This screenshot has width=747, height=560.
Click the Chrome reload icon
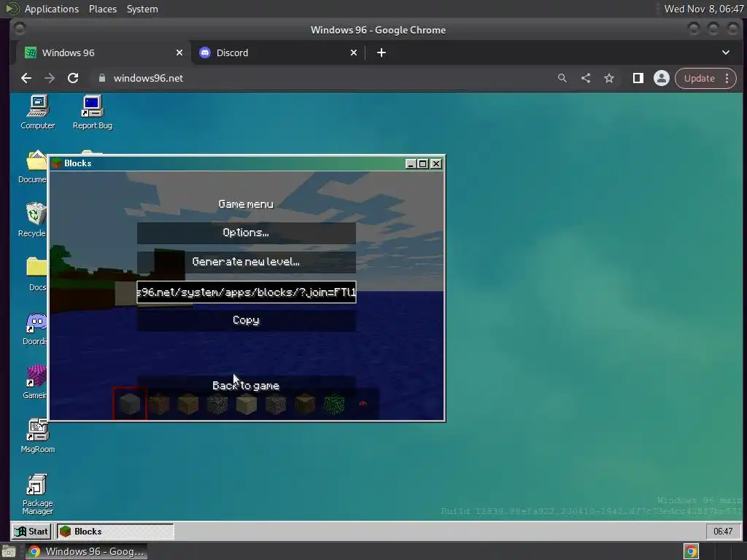73,78
